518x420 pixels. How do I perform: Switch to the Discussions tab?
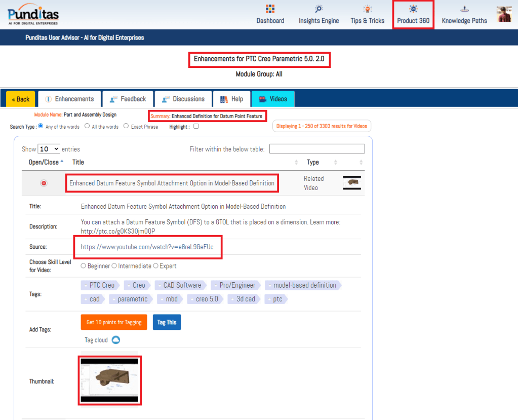point(183,99)
